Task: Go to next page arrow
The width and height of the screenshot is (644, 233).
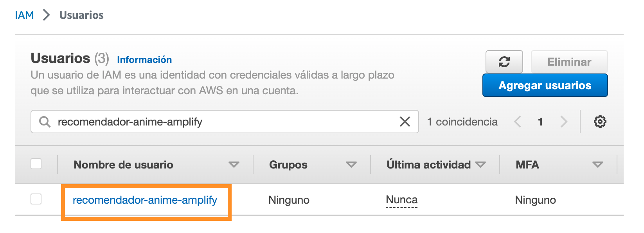Action: [x=563, y=122]
